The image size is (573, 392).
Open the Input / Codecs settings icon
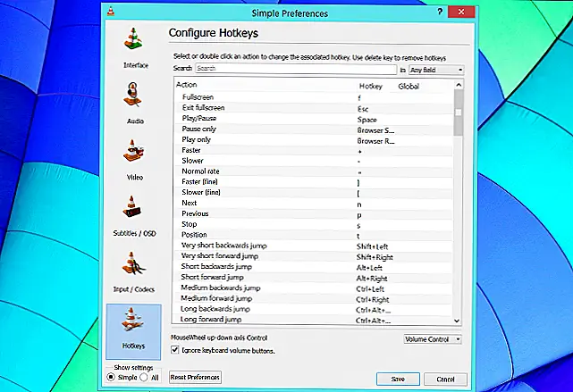(x=136, y=266)
